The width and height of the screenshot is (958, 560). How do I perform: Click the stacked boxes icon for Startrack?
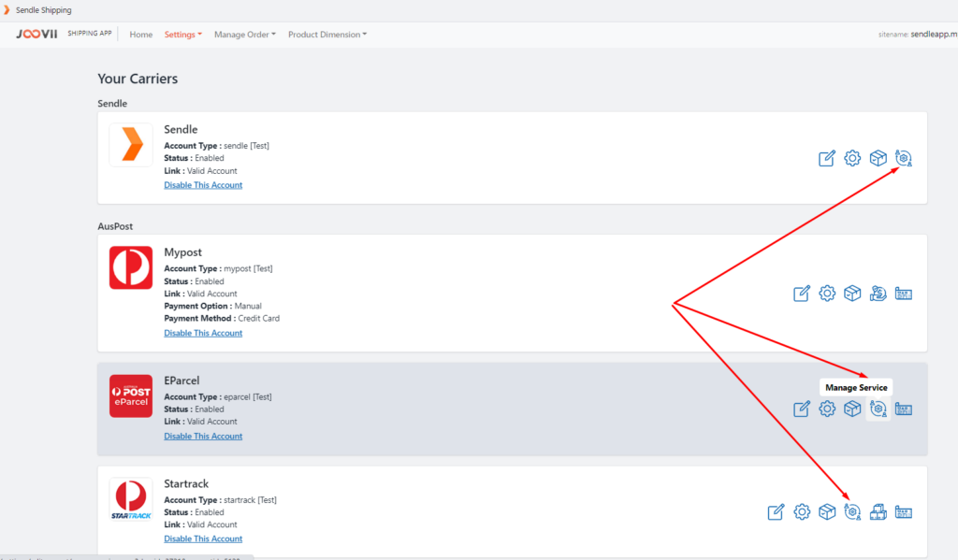point(878,511)
